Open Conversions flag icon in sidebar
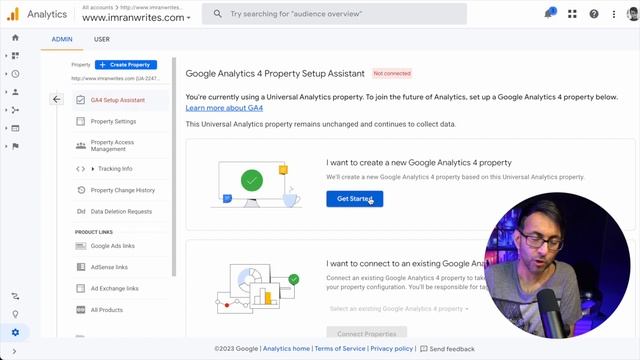Screen dimensions: 640x360 coord(15,146)
